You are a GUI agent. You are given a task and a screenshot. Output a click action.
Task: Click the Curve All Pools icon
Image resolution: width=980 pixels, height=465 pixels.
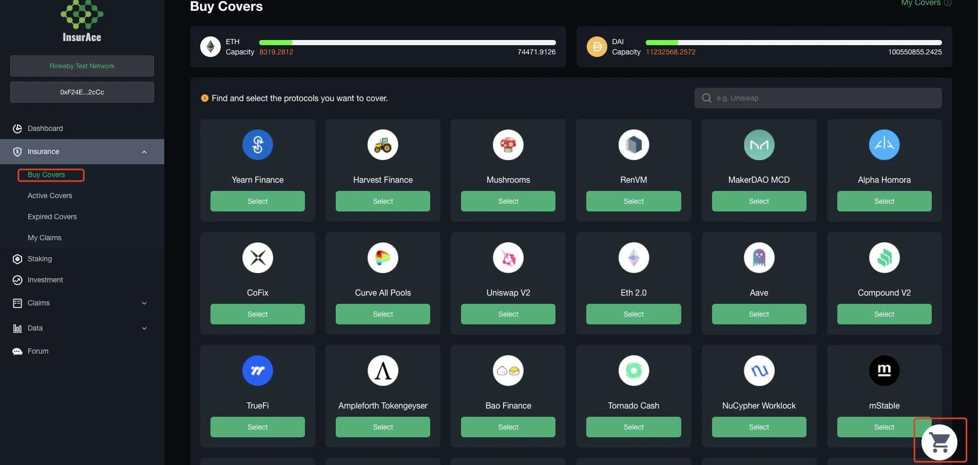tap(383, 258)
